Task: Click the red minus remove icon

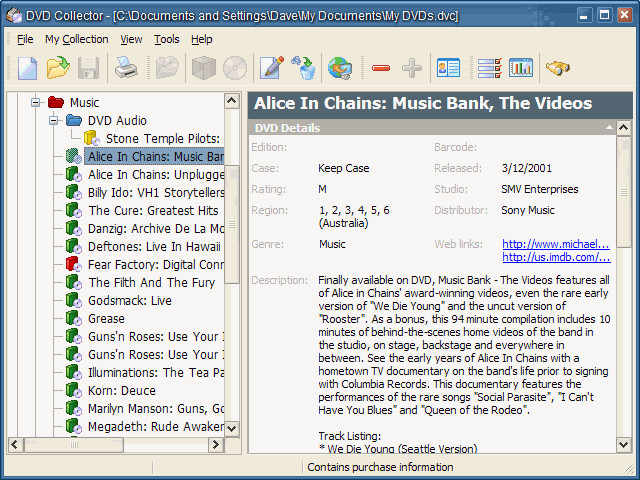Action: (x=381, y=68)
